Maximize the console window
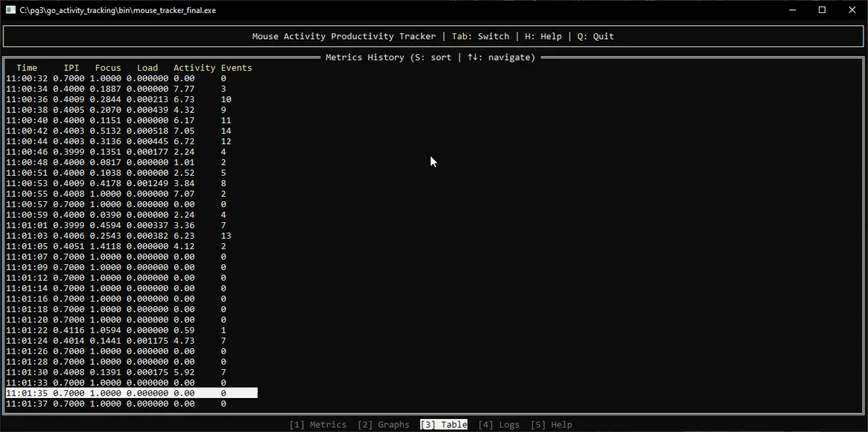 click(x=822, y=10)
